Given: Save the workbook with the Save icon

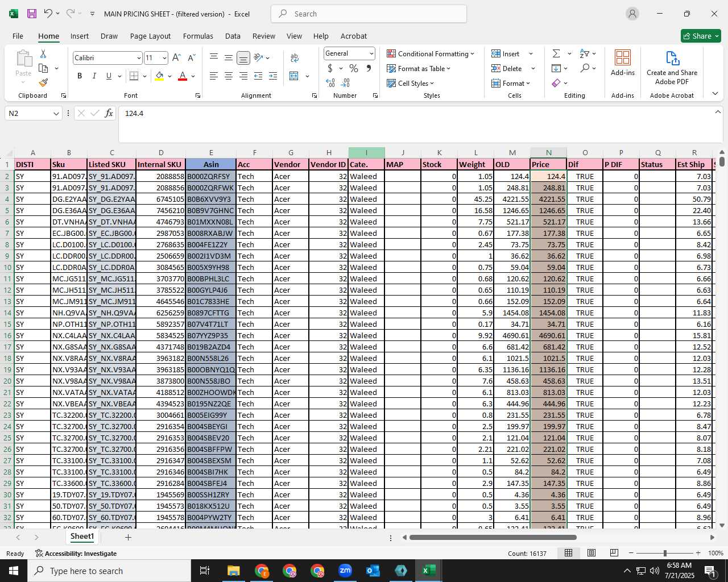Looking at the screenshot, I should point(32,14).
